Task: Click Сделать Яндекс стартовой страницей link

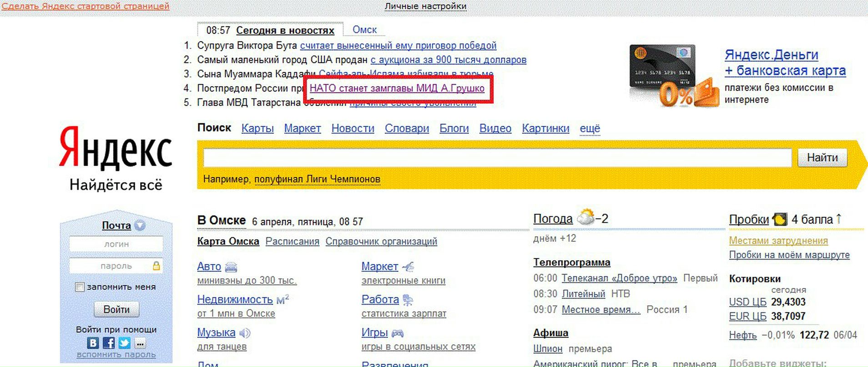Action: (x=86, y=6)
